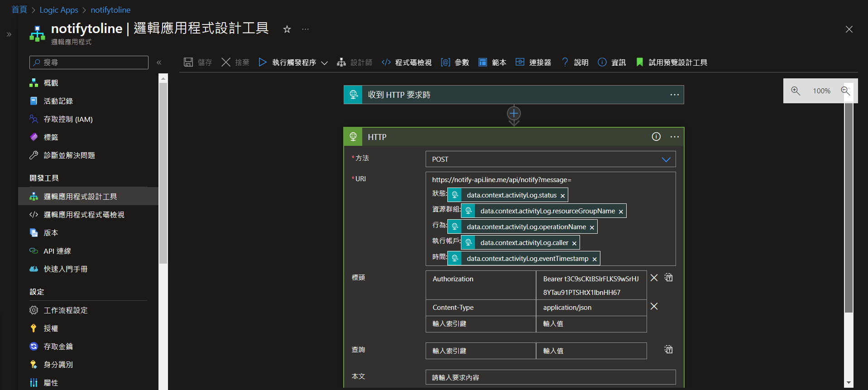This screenshot has height=390, width=868.
Task: Open the Designer (設計師) toolbar item
Action: [x=355, y=63]
